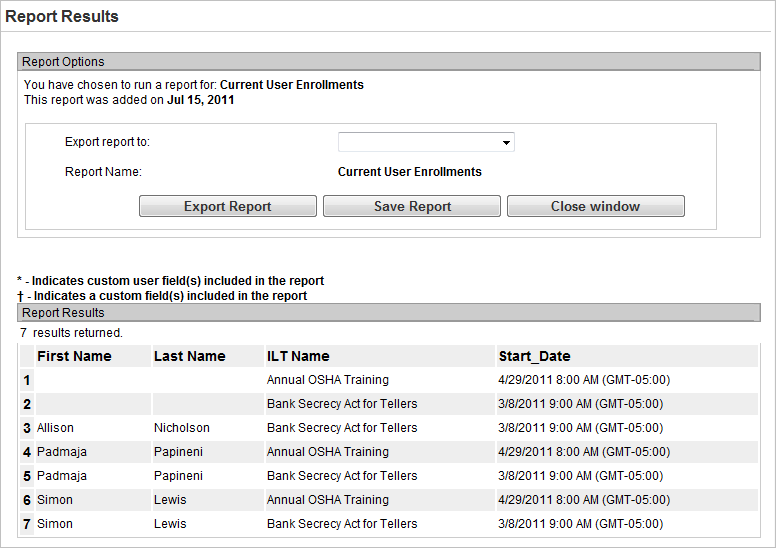The width and height of the screenshot is (776, 548).
Task: Click the Export Report button
Action: coord(228,207)
